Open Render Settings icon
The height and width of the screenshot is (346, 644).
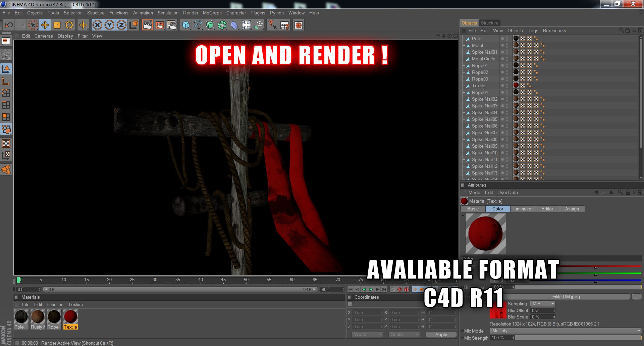pos(172,25)
